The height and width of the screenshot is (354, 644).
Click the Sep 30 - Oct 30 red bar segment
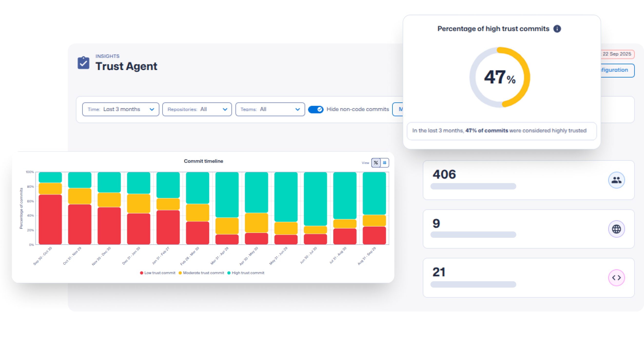point(50,219)
